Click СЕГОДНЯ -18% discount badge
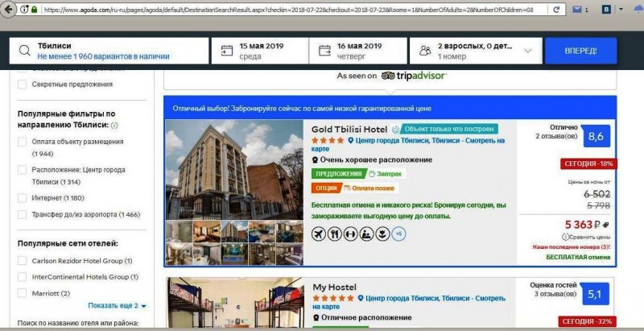Image resolution: width=644 pixels, height=331 pixels. point(588,163)
